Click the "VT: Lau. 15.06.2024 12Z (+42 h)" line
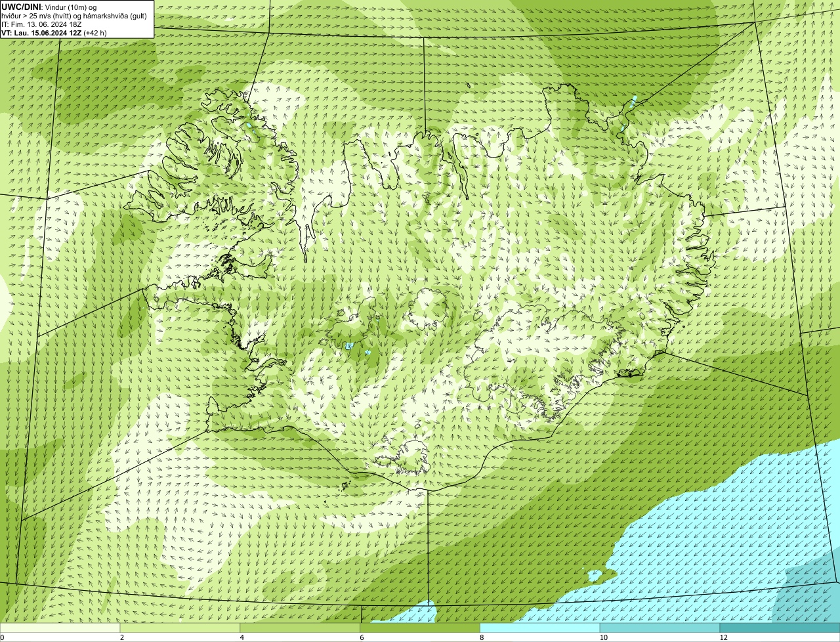Screen dimensions: 840x642 54,32
